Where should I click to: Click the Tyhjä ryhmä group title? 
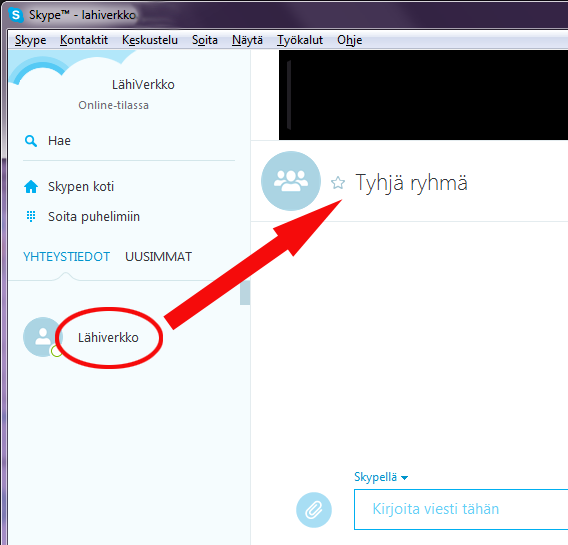411,183
